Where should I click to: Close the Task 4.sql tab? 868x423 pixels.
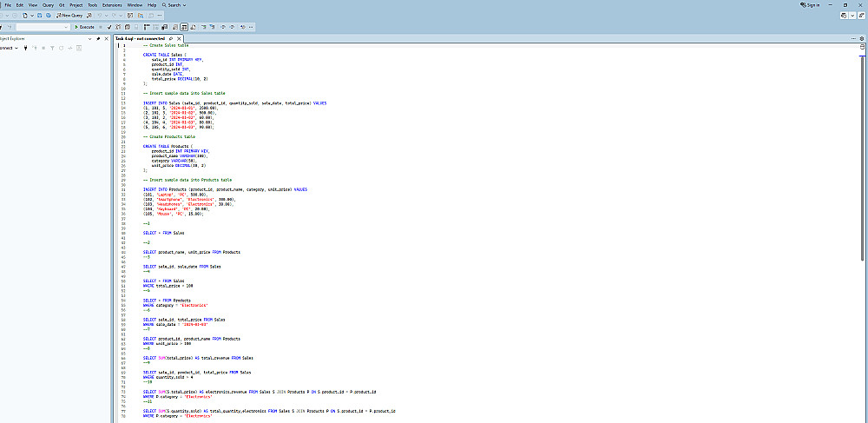pyautogui.click(x=178, y=39)
